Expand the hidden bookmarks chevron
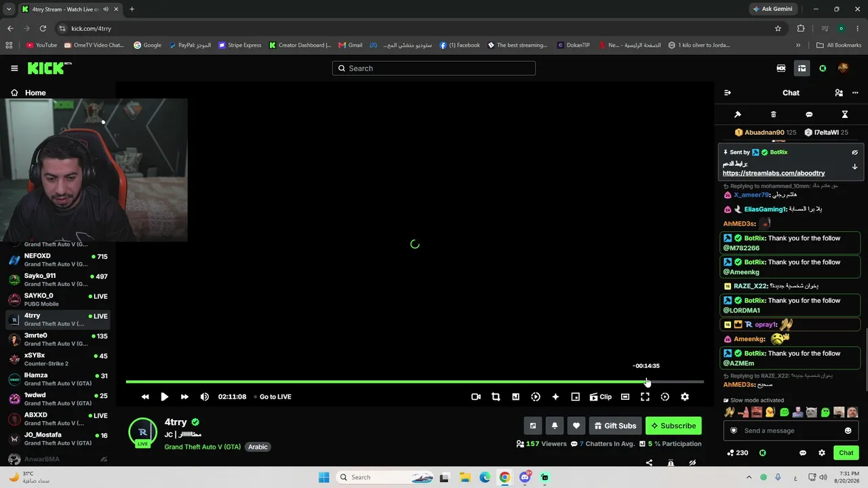Viewport: 868px width, 488px height. coord(798,45)
